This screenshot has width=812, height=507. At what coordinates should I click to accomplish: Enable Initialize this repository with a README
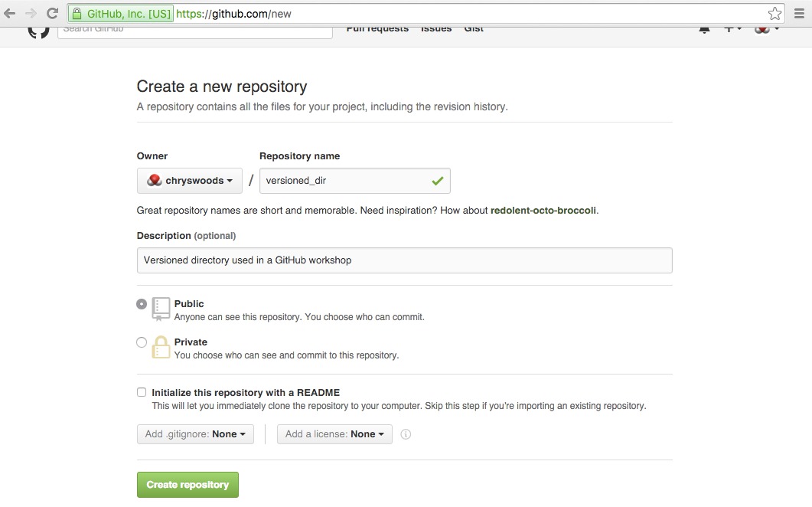pyautogui.click(x=142, y=392)
